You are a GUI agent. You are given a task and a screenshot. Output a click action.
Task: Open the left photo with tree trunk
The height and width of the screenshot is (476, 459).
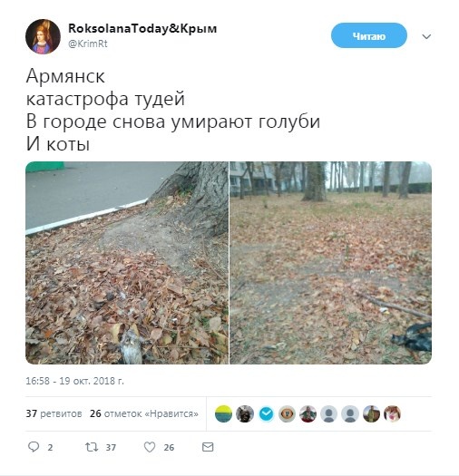click(127, 263)
